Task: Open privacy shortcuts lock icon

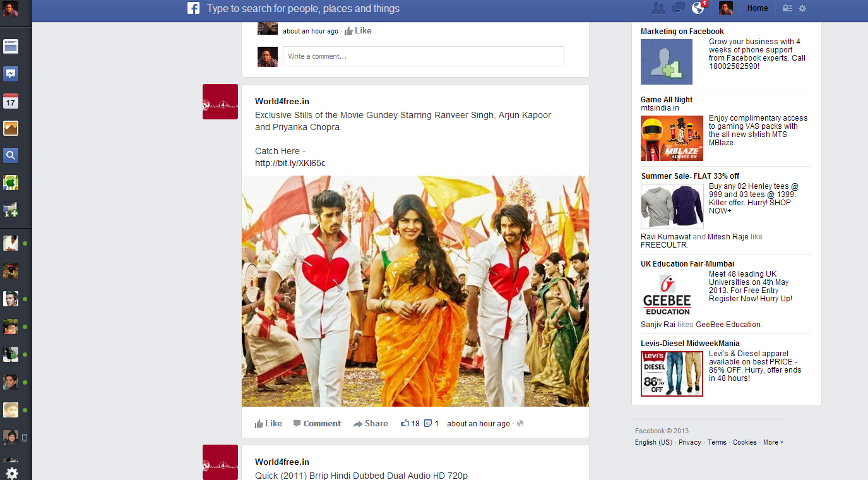Action: 787,8
